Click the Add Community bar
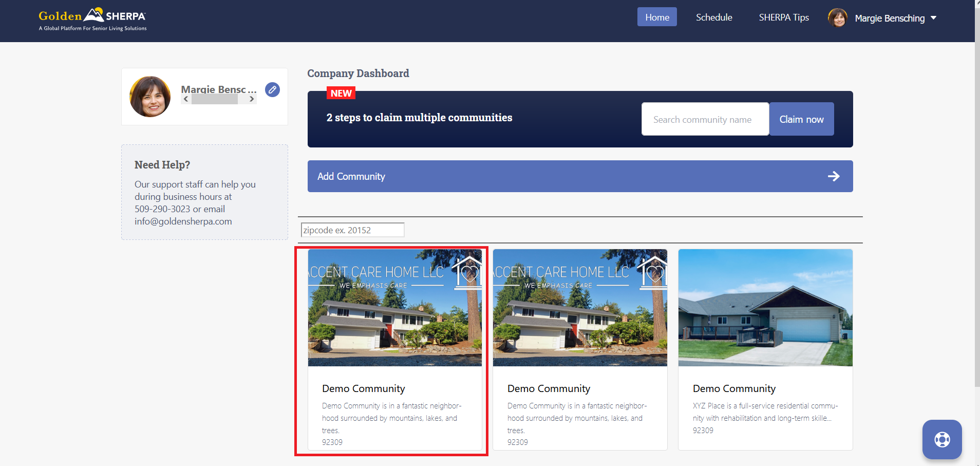The width and height of the screenshot is (980, 466). [580, 176]
